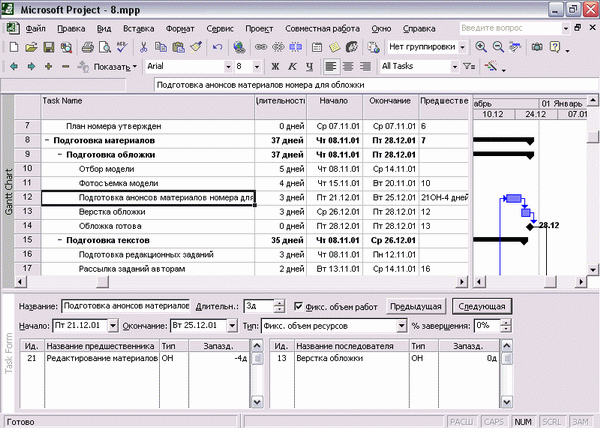Click the Название input field

126,306
